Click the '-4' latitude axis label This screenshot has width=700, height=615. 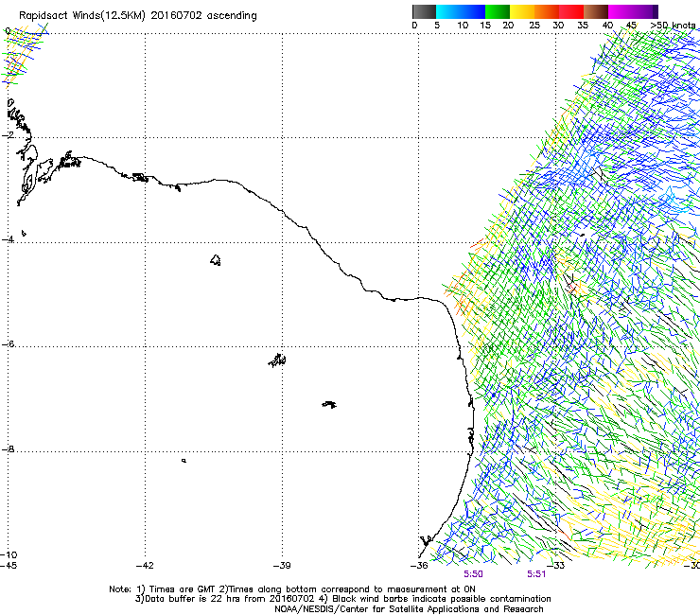click(8, 239)
